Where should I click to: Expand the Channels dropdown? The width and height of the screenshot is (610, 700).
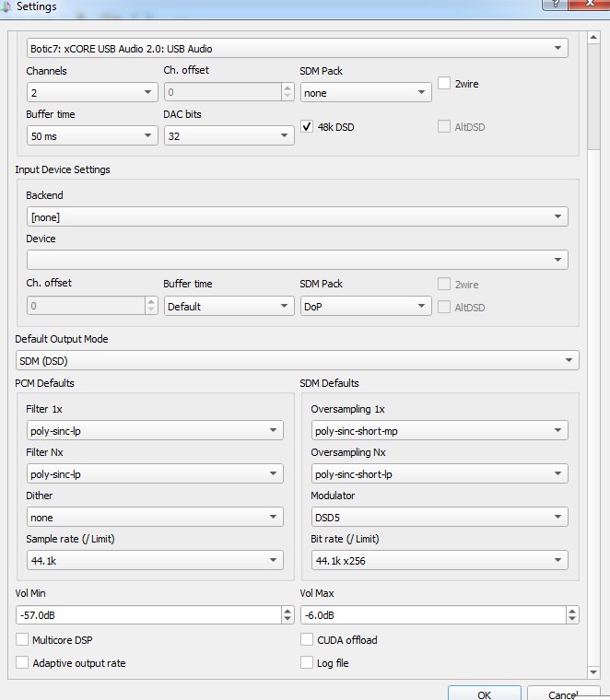tap(92, 92)
